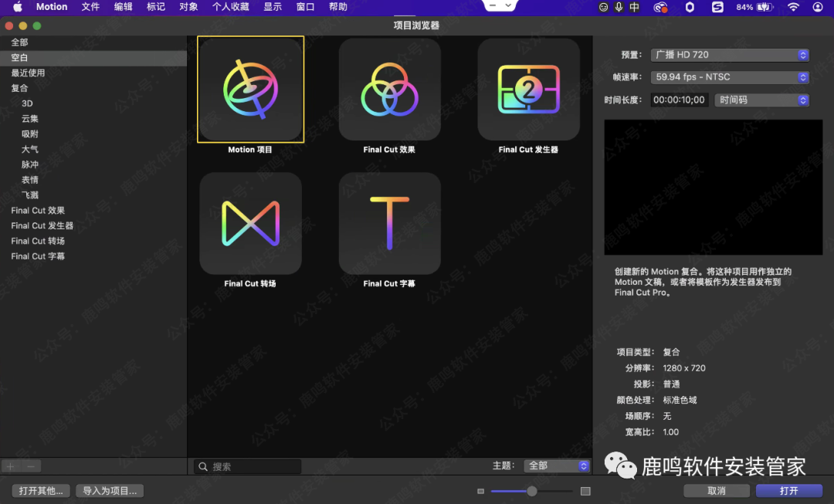Select 最近使用 in the sidebar
This screenshot has height=504, width=834.
(29, 73)
